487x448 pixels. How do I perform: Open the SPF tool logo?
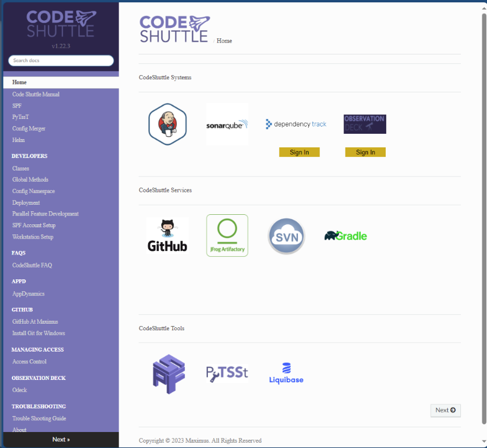169,374
